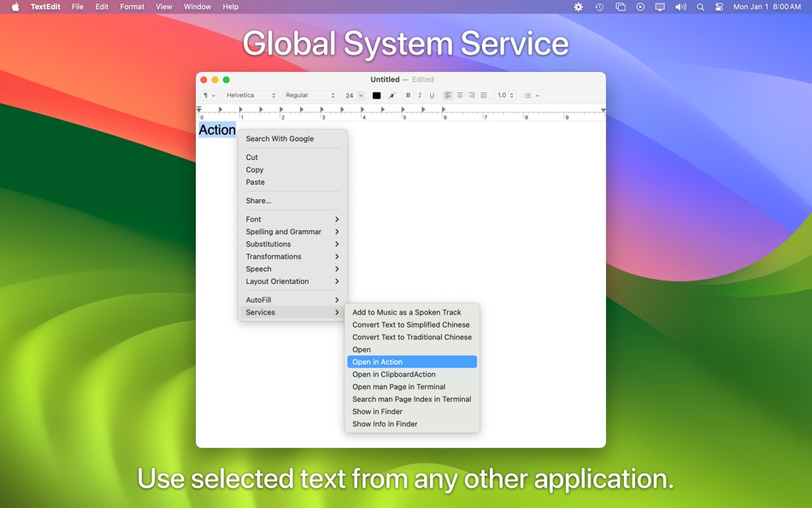Open the Help menu
The height and width of the screenshot is (508, 812).
pyautogui.click(x=231, y=7)
